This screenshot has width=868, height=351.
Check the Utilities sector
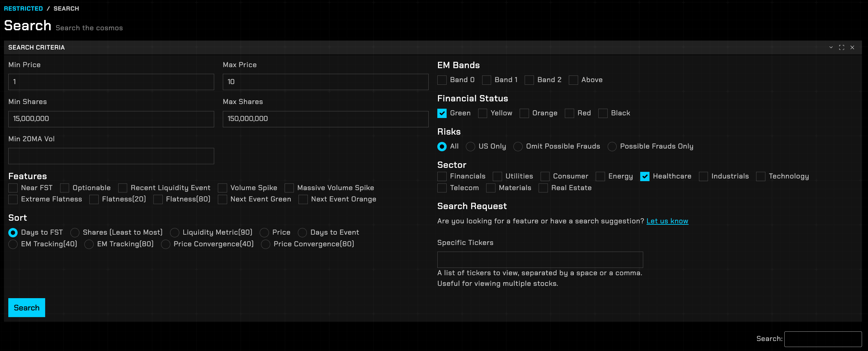(497, 176)
